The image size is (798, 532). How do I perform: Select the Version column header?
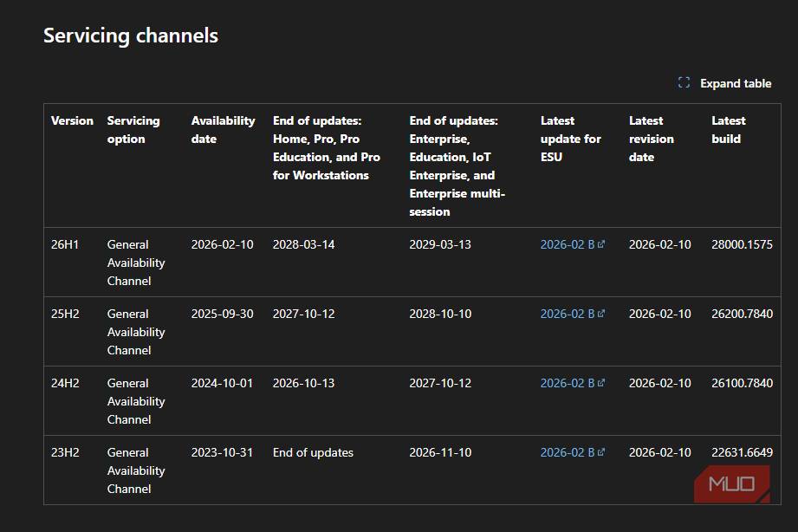point(72,120)
